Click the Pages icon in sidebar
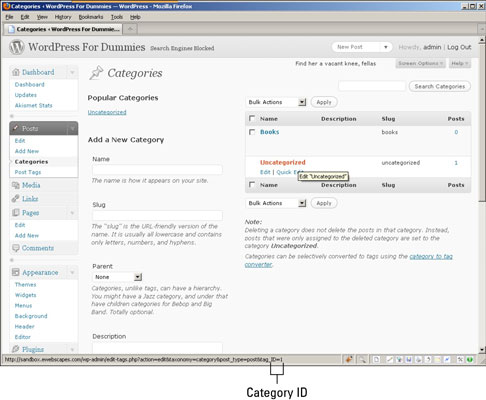This screenshot has height=400, width=486. coord(16,213)
